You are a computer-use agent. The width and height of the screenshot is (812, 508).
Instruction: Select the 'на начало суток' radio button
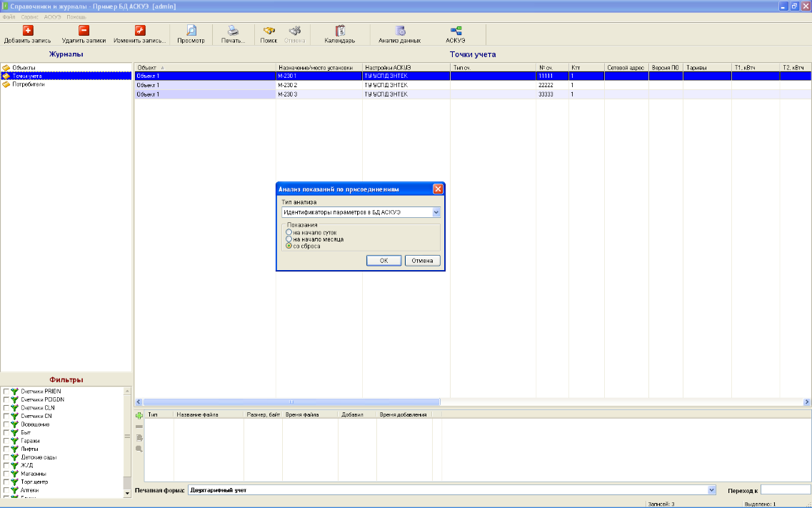[289, 232]
